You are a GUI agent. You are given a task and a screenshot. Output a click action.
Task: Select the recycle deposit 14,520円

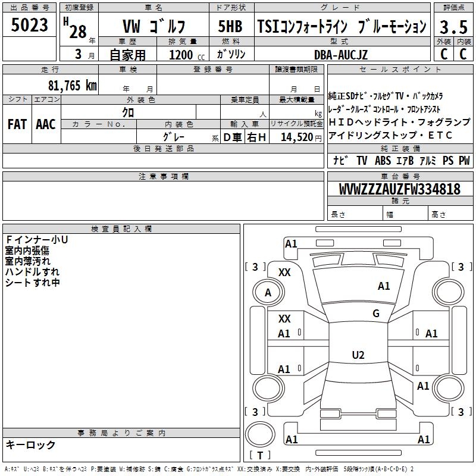[301, 137]
